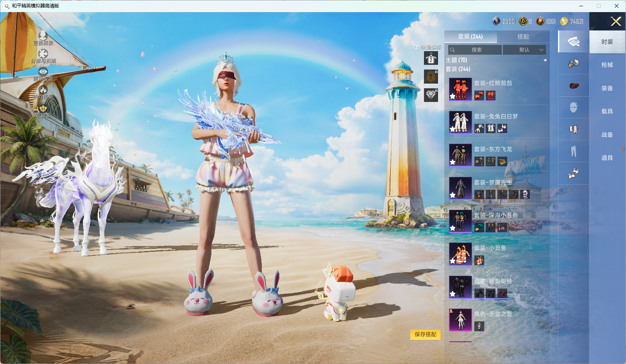Select the 套装-红熊茄茄 outfit thumbnail
Viewport: 626px width, 364px height.
coord(460,89)
